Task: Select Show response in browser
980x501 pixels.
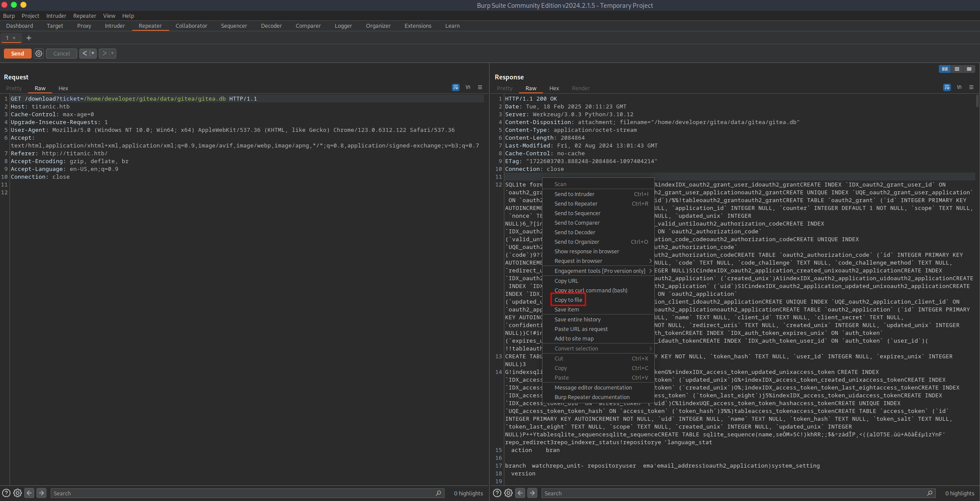Action: tap(598, 251)
